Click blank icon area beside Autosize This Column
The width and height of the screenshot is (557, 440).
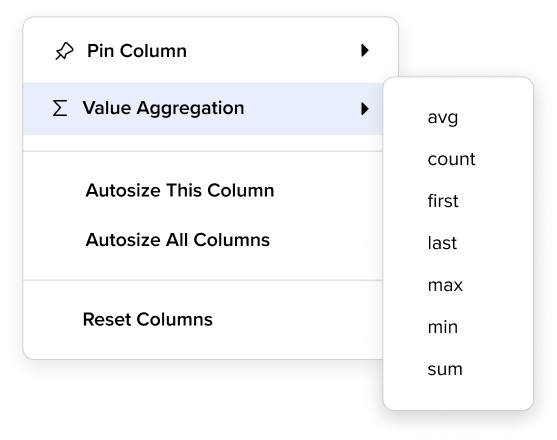[x=60, y=190]
